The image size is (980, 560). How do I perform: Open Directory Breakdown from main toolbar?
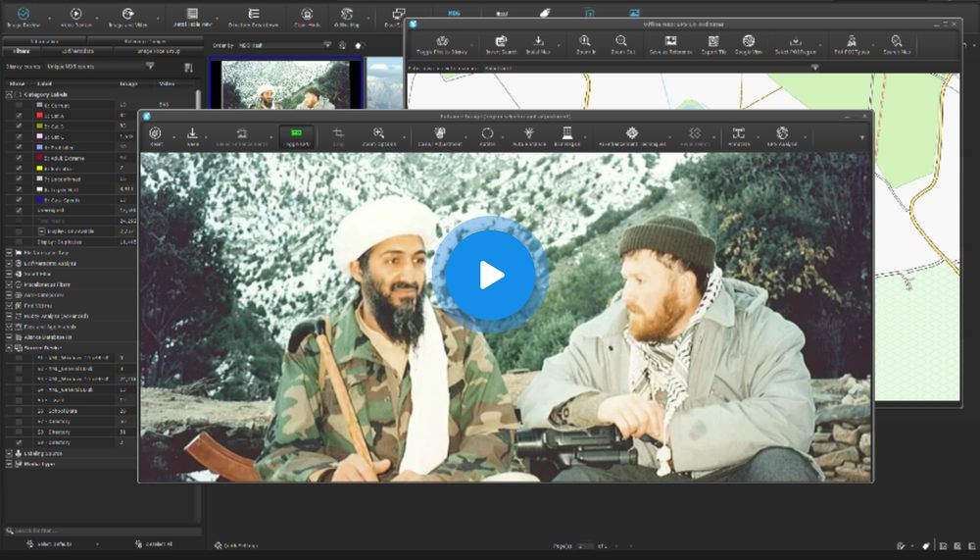tap(253, 17)
